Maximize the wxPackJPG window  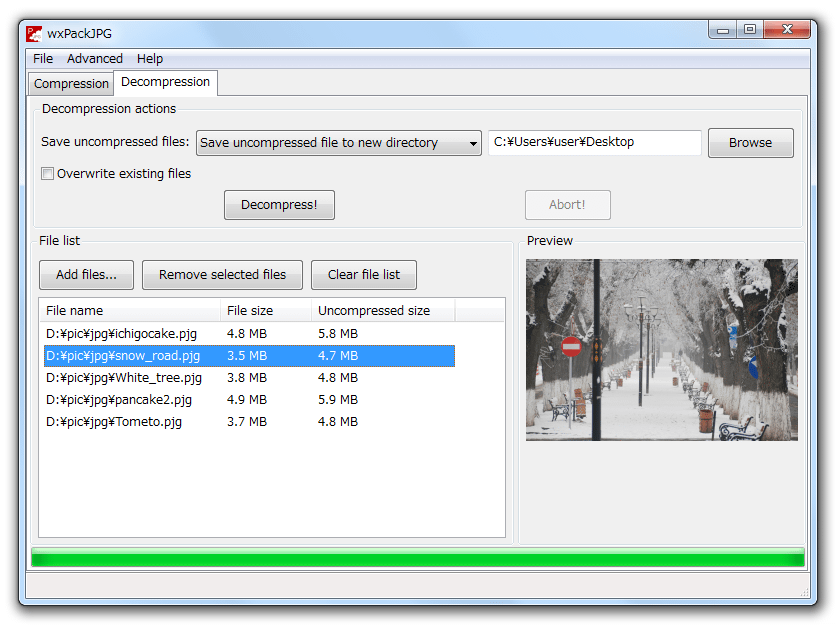(750, 30)
